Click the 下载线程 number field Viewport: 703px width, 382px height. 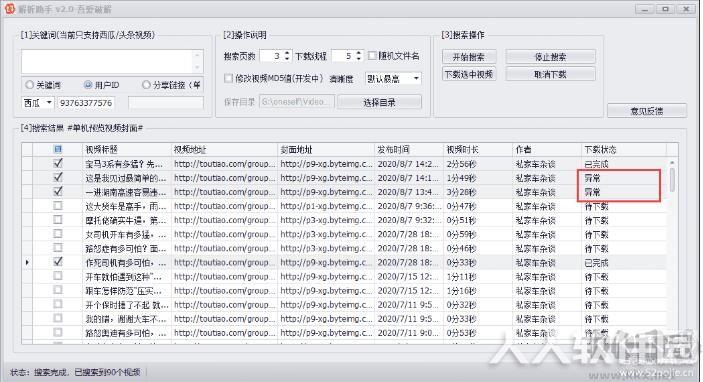click(343, 56)
